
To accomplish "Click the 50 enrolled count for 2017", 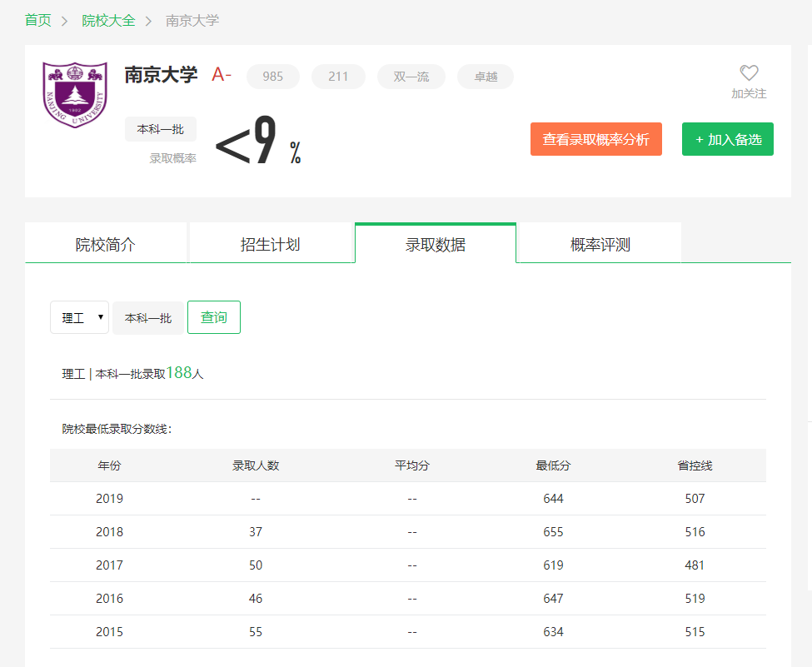I will pyautogui.click(x=256, y=565).
